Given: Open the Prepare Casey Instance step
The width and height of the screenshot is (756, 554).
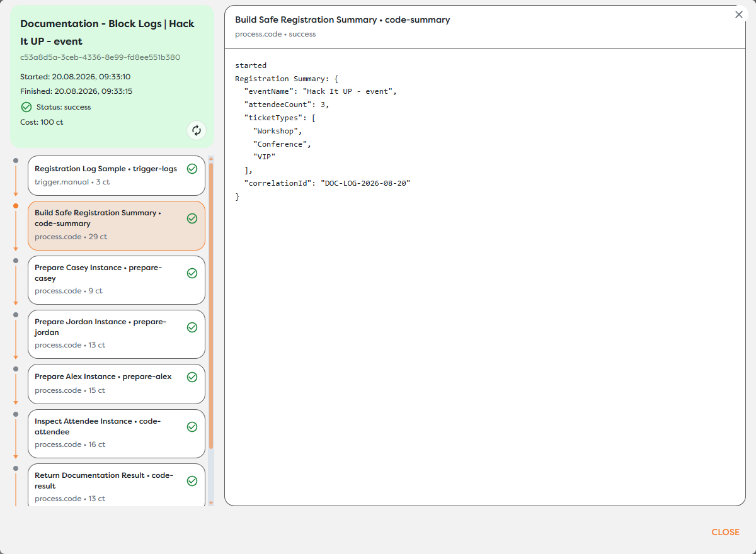Looking at the screenshot, I should tap(117, 280).
